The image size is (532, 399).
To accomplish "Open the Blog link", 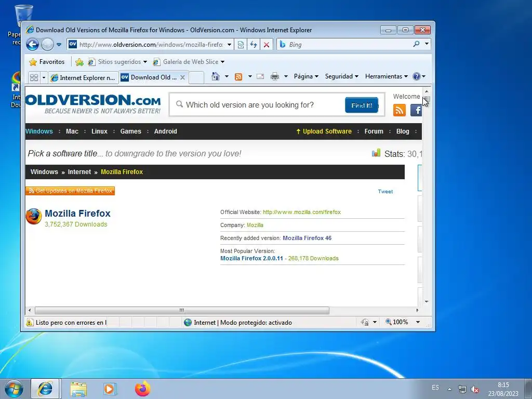I will point(403,131).
